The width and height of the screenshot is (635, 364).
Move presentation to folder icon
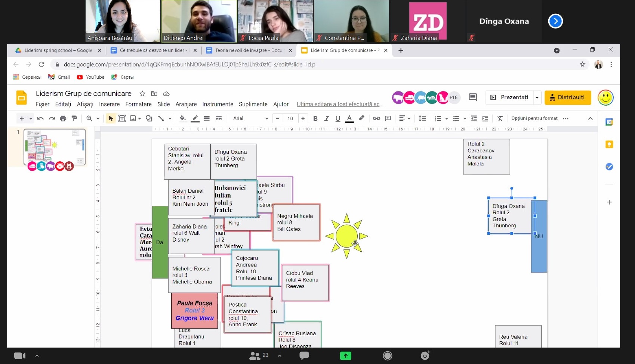tap(154, 94)
